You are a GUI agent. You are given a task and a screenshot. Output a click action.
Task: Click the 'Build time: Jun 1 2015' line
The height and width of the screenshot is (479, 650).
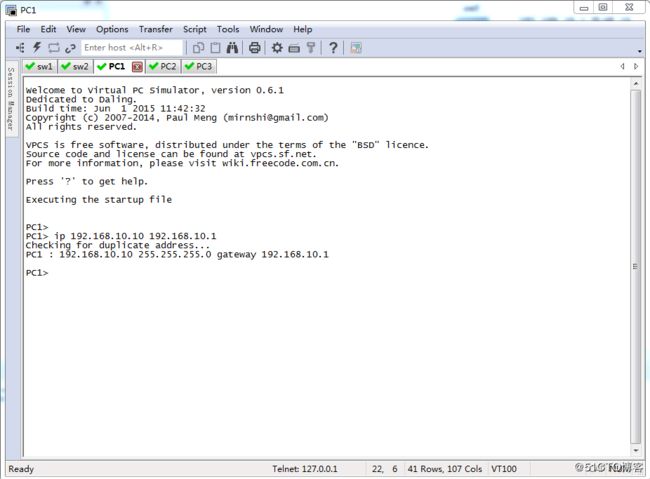[x=115, y=108]
